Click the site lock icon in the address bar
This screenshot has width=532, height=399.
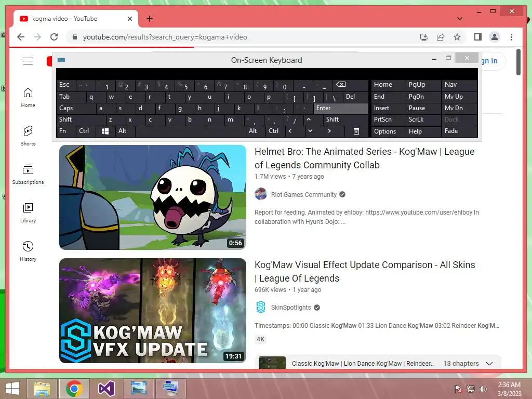pos(75,37)
